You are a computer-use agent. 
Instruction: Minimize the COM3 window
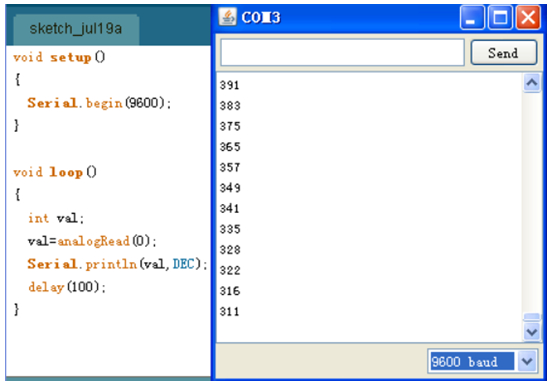[x=472, y=17]
